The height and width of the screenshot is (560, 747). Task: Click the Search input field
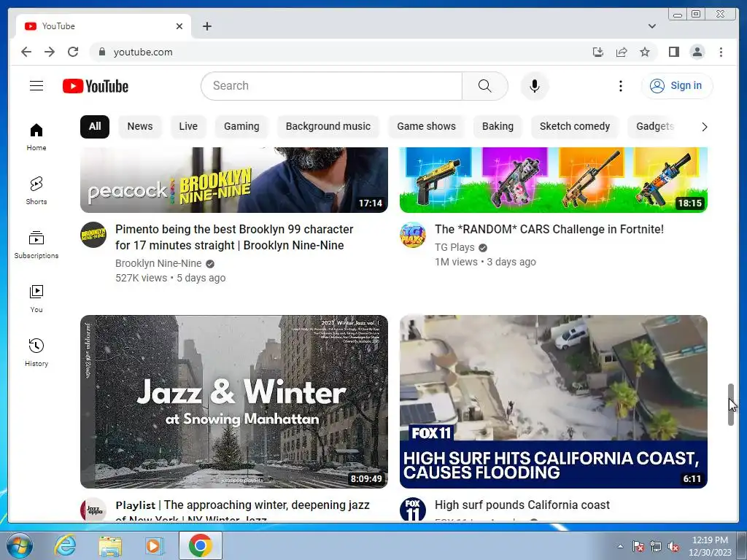[332, 86]
